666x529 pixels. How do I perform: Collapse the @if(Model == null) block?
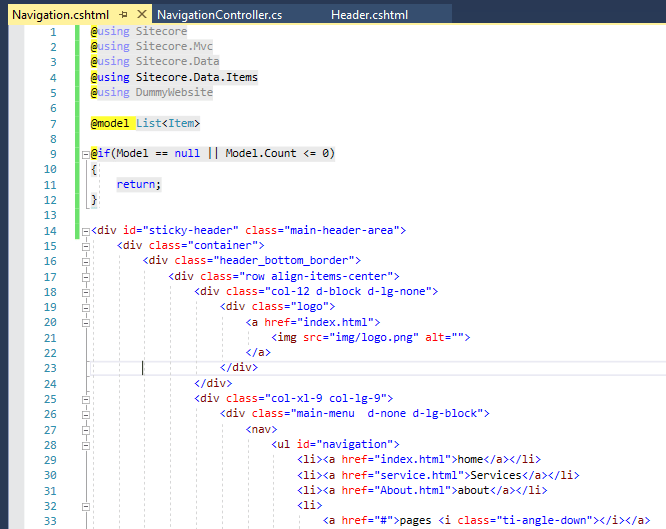point(87,154)
